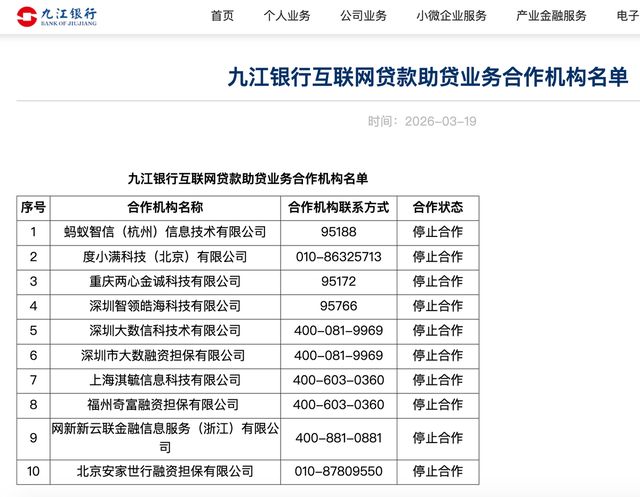Click phone number 400-881-0881

pyautogui.click(x=338, y=437)
